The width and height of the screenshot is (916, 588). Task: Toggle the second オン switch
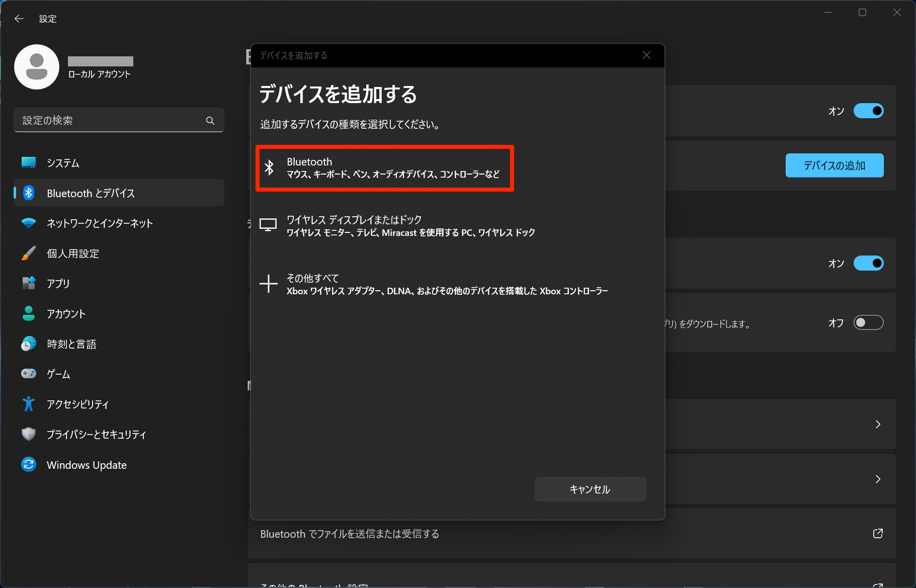(869, 263)
